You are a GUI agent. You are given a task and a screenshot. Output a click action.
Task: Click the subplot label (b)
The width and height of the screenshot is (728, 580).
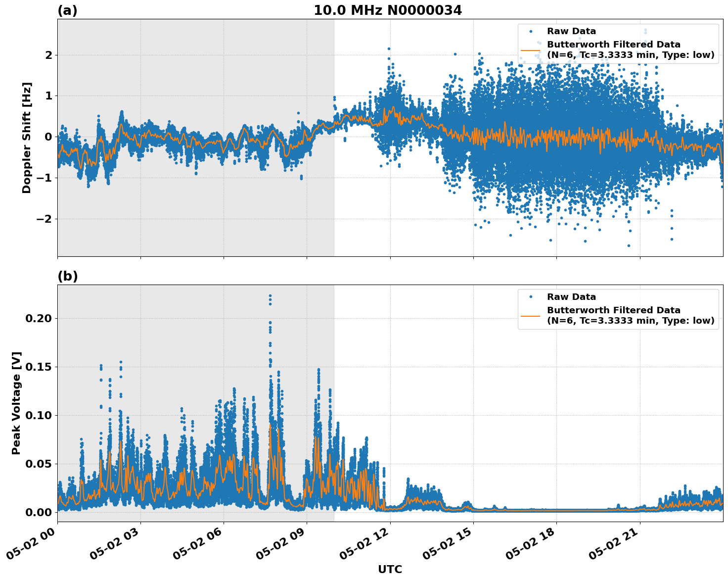coord(67,276)
